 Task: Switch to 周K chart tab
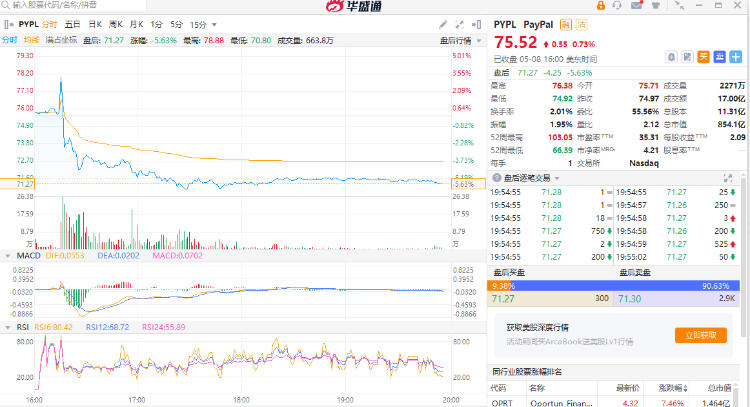click(x=115, y=24)
